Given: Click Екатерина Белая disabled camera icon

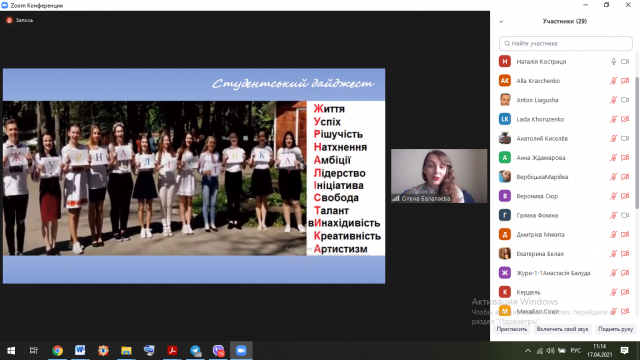Looking at the screenshot, I should tap(625, 253).
